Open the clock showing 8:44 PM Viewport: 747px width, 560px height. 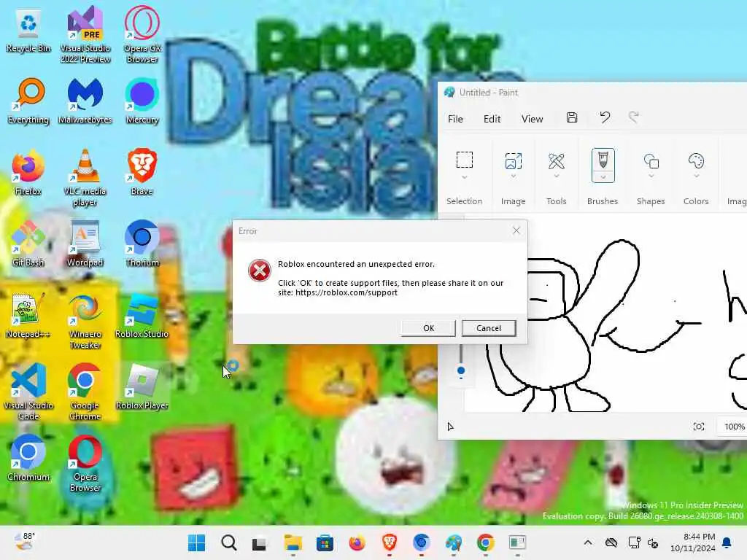(693, 542)
